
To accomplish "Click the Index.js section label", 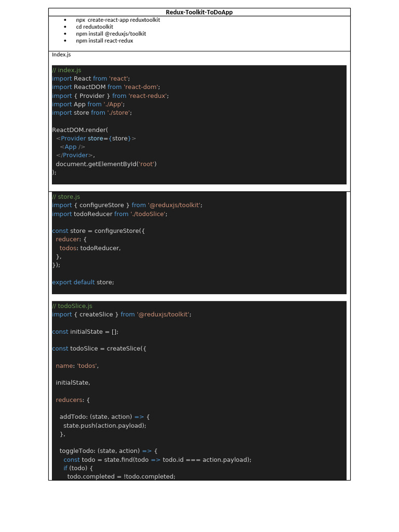I will [61, 55].
